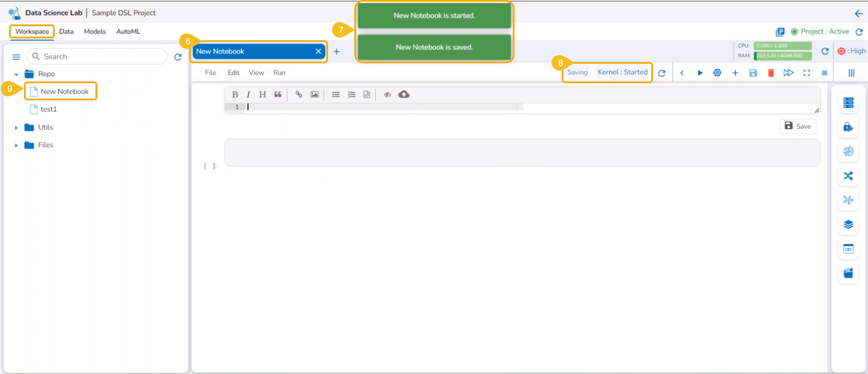Click the Kernel : Started status
Screen dimensions: 868x374
click(x=622, y=72)
